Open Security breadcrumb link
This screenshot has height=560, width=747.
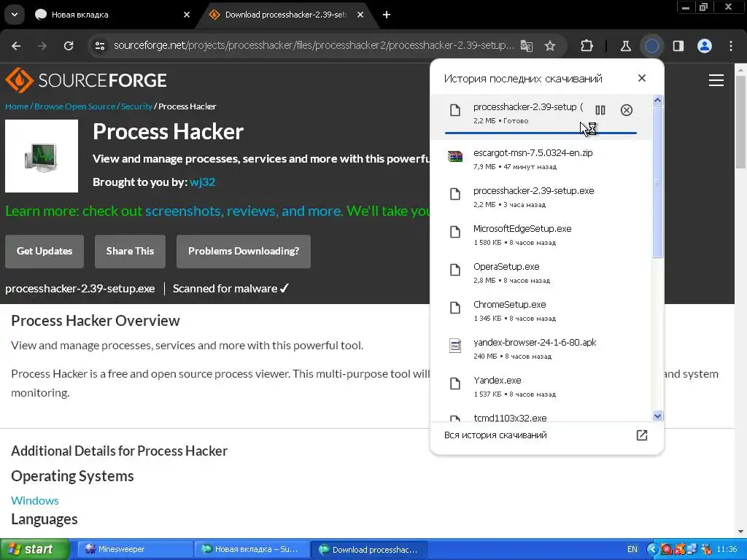point(136,106)
